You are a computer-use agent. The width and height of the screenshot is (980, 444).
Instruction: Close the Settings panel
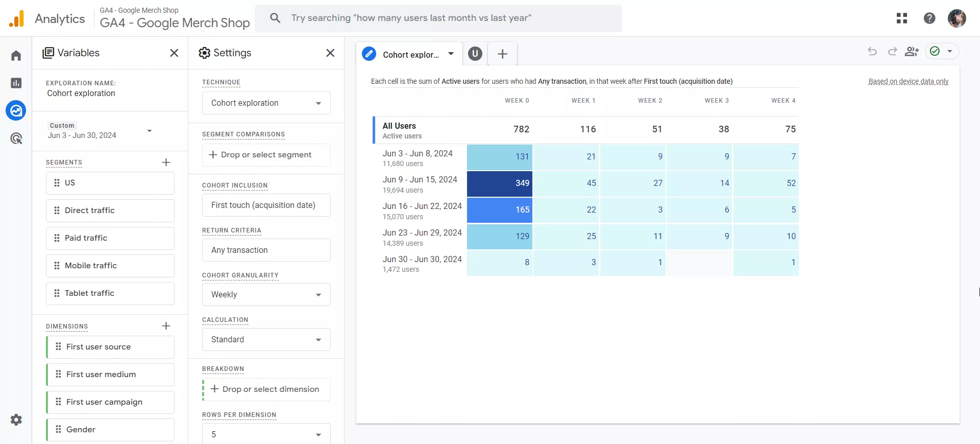tap(330, 53)
